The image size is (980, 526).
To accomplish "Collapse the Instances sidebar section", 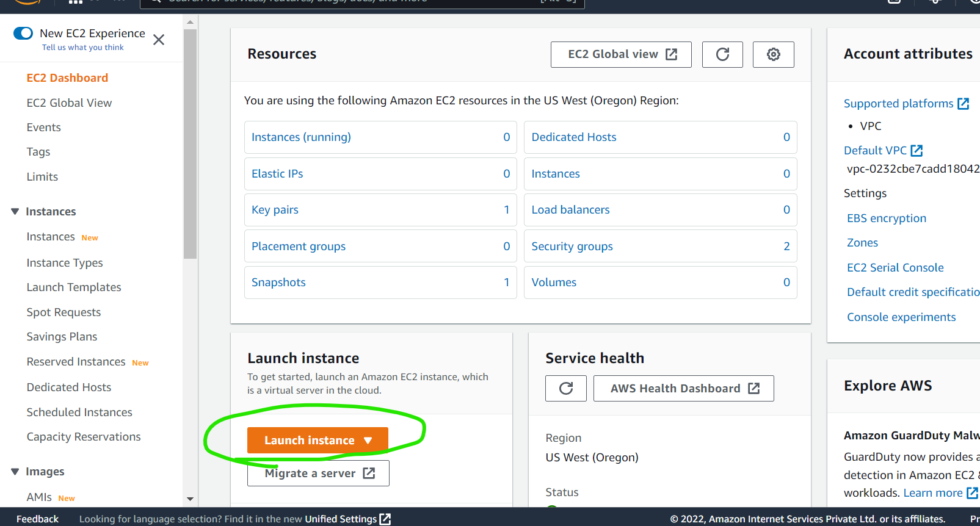I will (15, 212).
